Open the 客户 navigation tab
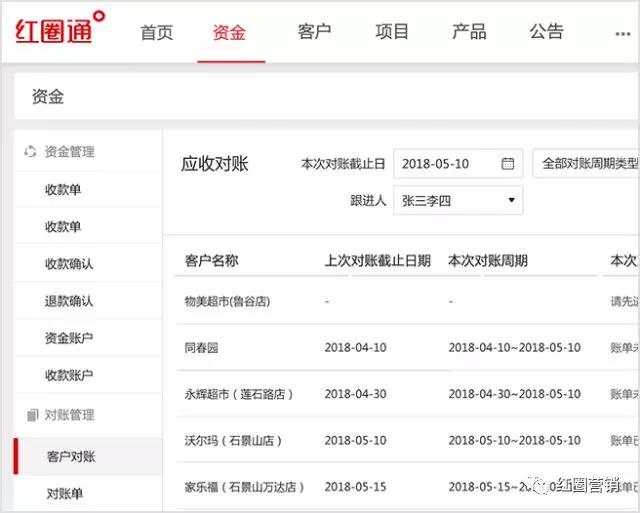The width and height of the screenshot is (640, 513). click(314, 32)
